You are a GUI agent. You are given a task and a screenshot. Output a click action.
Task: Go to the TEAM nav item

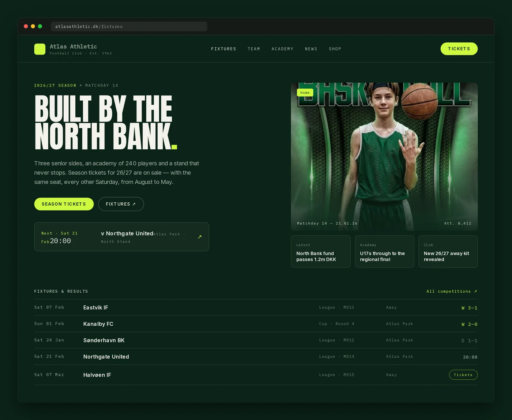click(254, 49)
